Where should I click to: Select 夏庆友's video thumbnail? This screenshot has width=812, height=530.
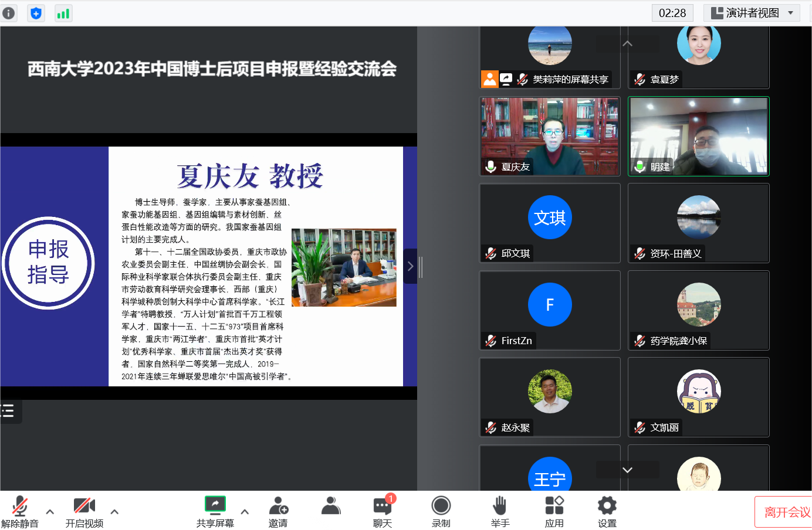coord(550,136)
